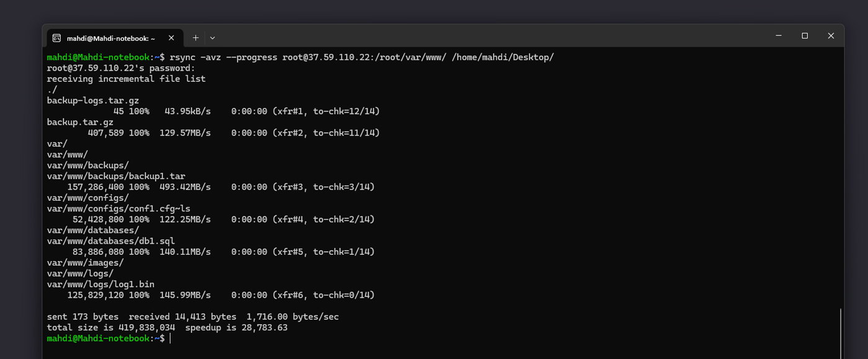Click the var/www/databases/db1.sql path
This screenshot has height=359, width=868.
tap(111, 241)
